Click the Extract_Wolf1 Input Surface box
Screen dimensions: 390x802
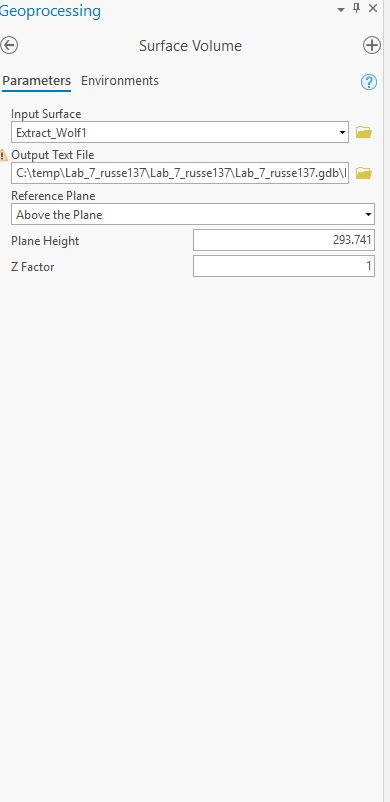[x=180, y=132]
